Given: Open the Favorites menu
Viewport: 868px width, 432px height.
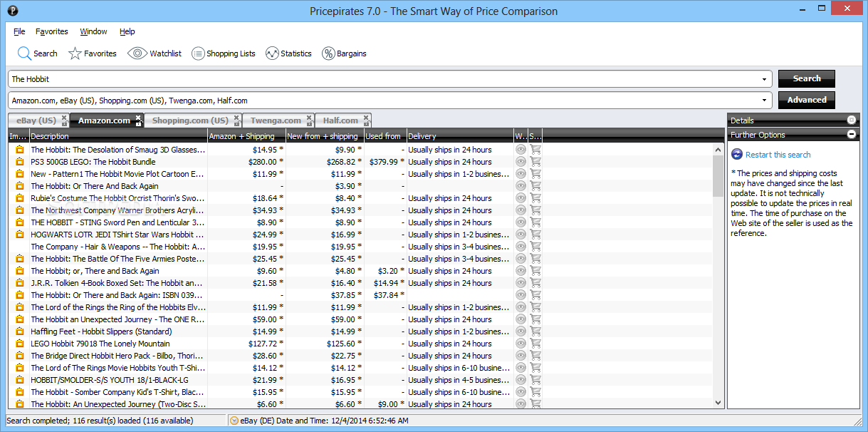Looking at the screenshot, I should click(x=52, y=31).
